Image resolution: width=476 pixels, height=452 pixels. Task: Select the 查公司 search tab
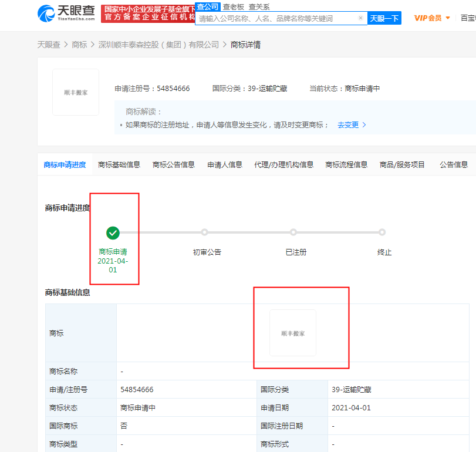207,6
